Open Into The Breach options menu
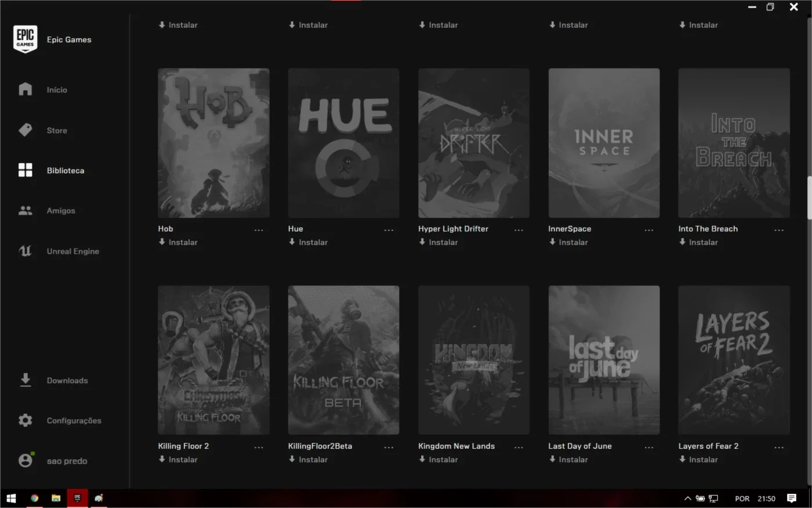 tap(779, 230)
